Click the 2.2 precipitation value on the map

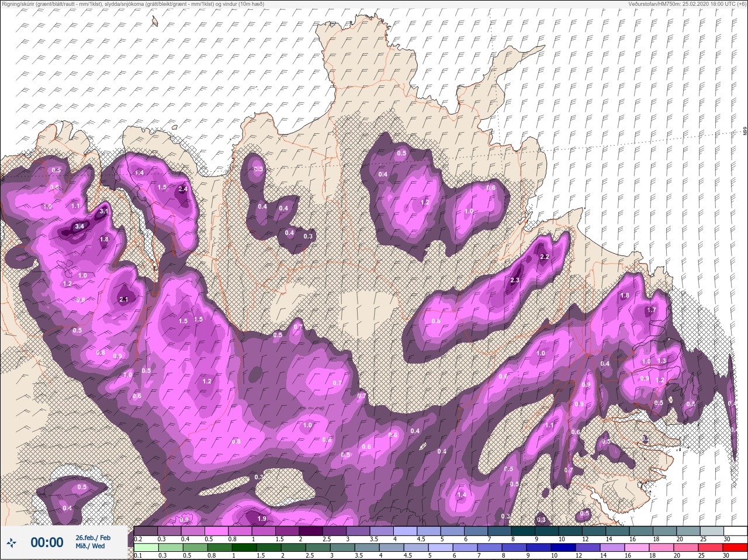[544, 257]
